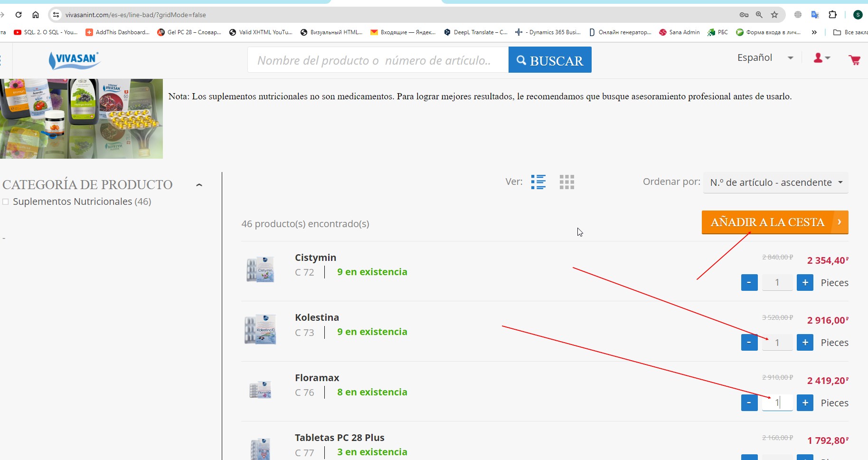
Task: Open the extensions puzzle icon
Action: (832, 15)
